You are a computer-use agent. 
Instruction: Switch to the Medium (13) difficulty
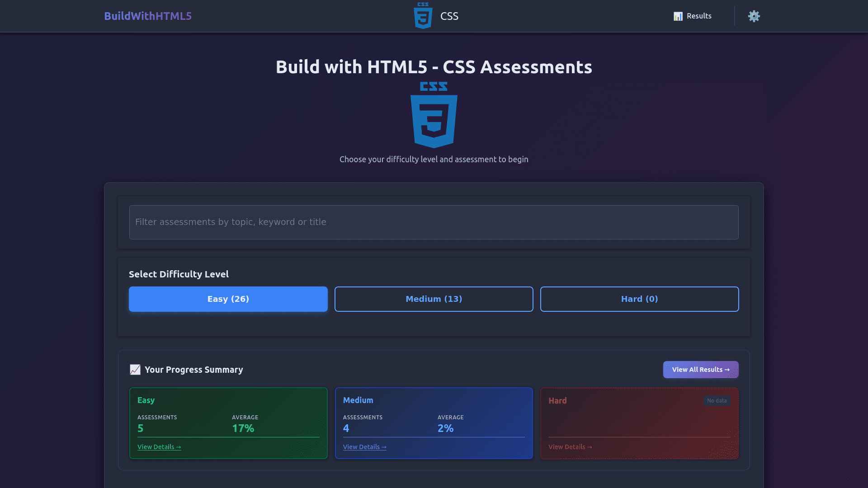434,299
